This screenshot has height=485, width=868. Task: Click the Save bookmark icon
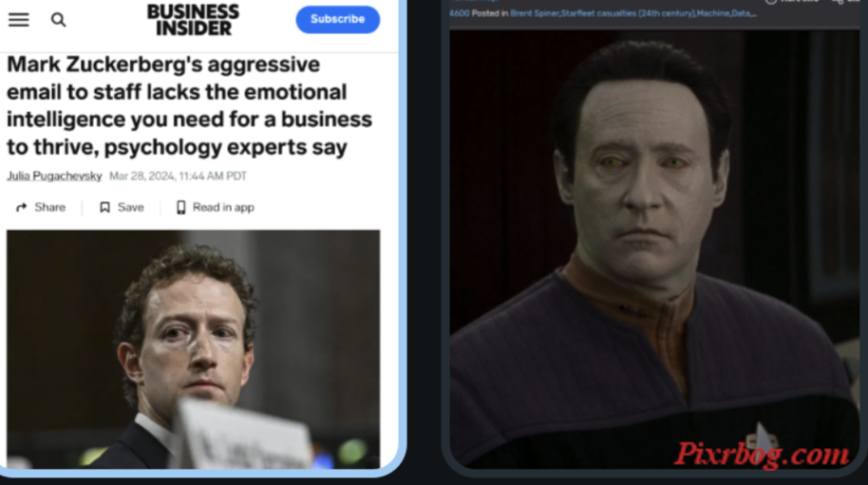point(104,208)
